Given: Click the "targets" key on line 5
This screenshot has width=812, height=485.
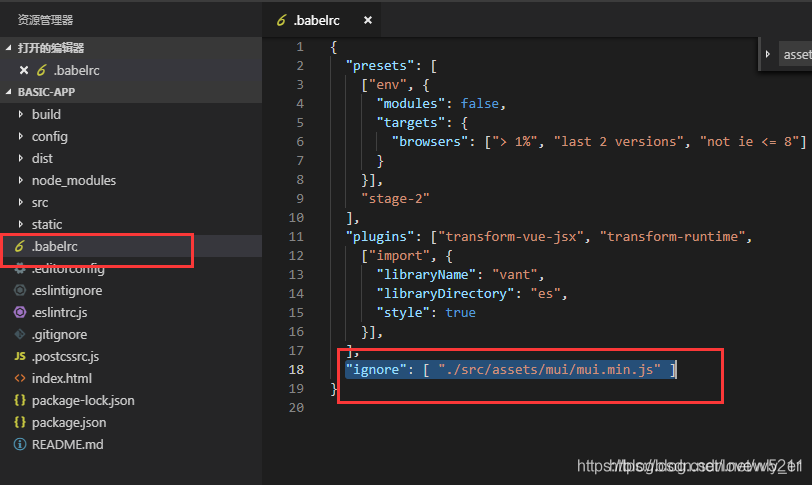Looking at the screenshot, I should (x=410, y=123).
